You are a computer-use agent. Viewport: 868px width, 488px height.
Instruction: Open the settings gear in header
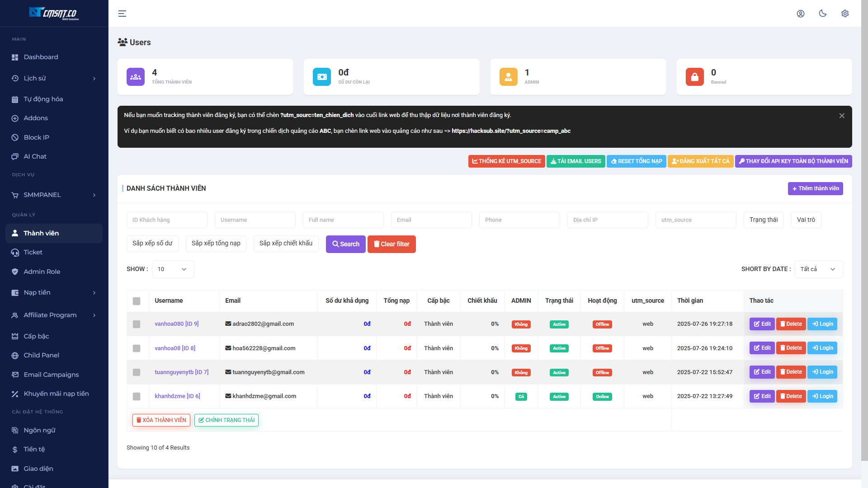pyautogui.click(x=845, y=14)
